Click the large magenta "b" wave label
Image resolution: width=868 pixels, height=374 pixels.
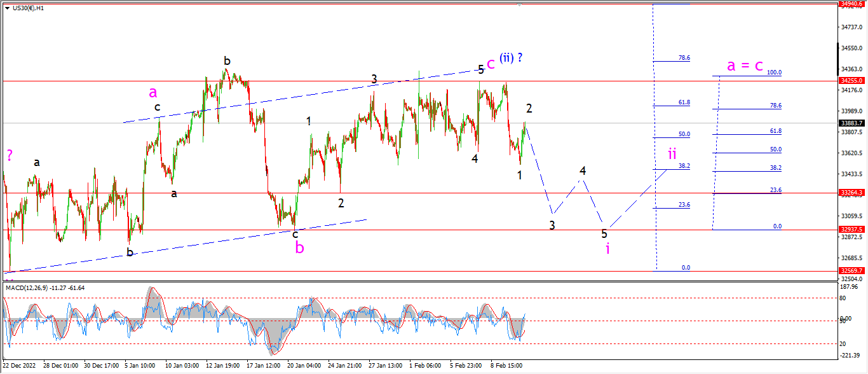[299, 247]
